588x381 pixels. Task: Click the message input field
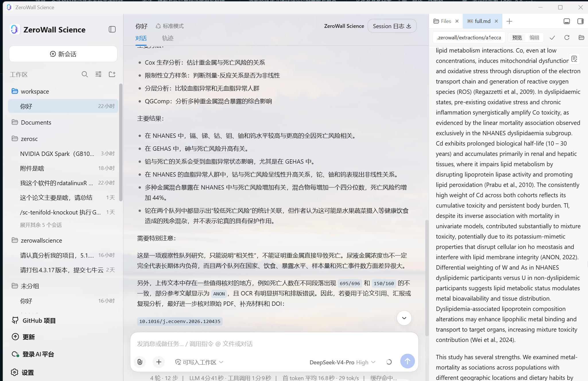point(274,344)
